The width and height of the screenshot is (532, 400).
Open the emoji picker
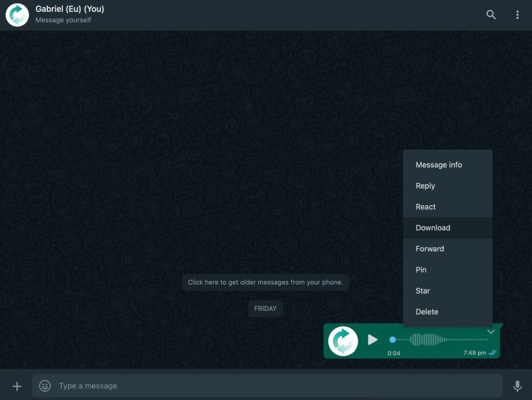(x=45, y=386)
